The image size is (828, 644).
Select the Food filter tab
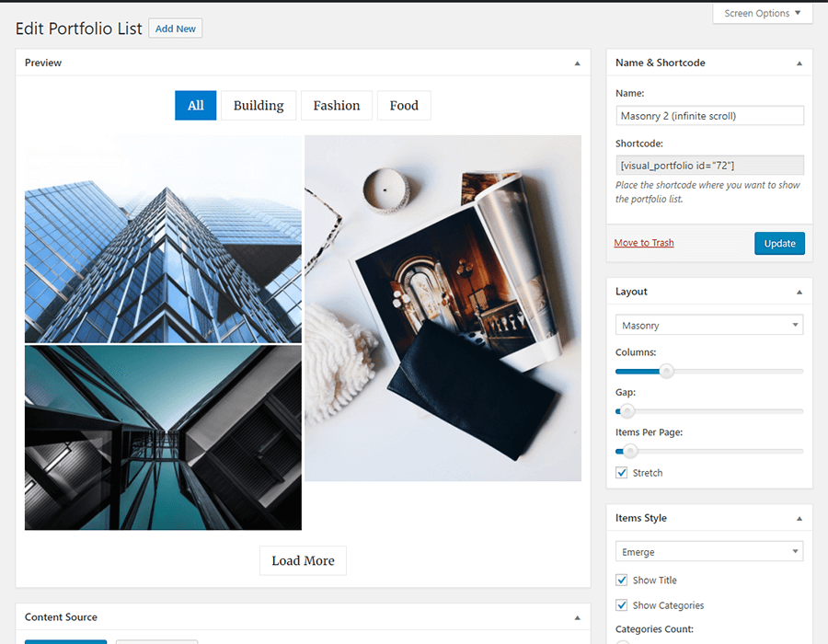(x=404, y=106)
